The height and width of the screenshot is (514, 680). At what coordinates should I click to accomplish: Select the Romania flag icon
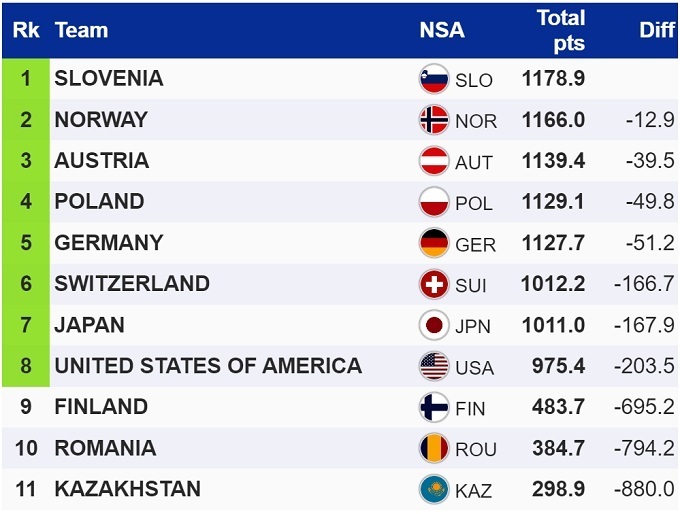coord(434,448)
